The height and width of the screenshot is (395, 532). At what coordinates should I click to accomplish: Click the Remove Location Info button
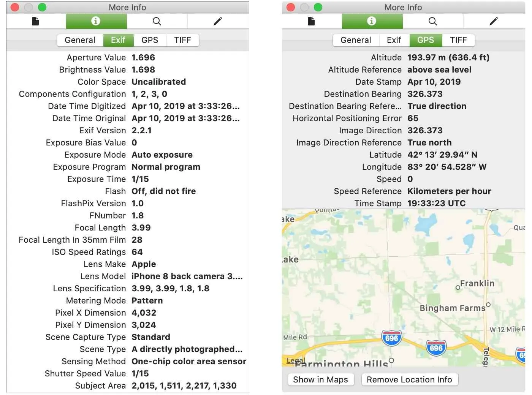pos(410,379)
